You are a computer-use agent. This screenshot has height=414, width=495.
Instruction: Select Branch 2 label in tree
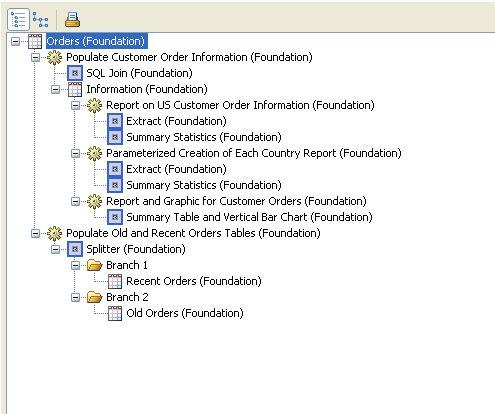[127, 297]
